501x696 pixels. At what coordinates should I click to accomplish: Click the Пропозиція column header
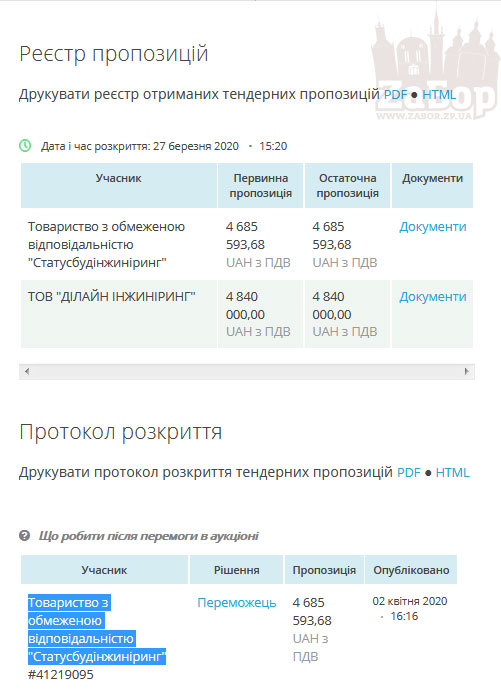324,570
